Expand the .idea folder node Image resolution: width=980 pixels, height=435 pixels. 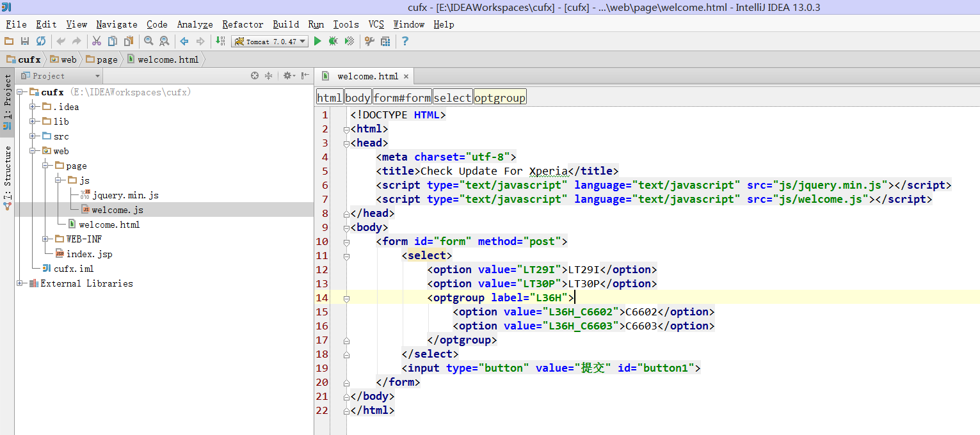click(33, 107)
